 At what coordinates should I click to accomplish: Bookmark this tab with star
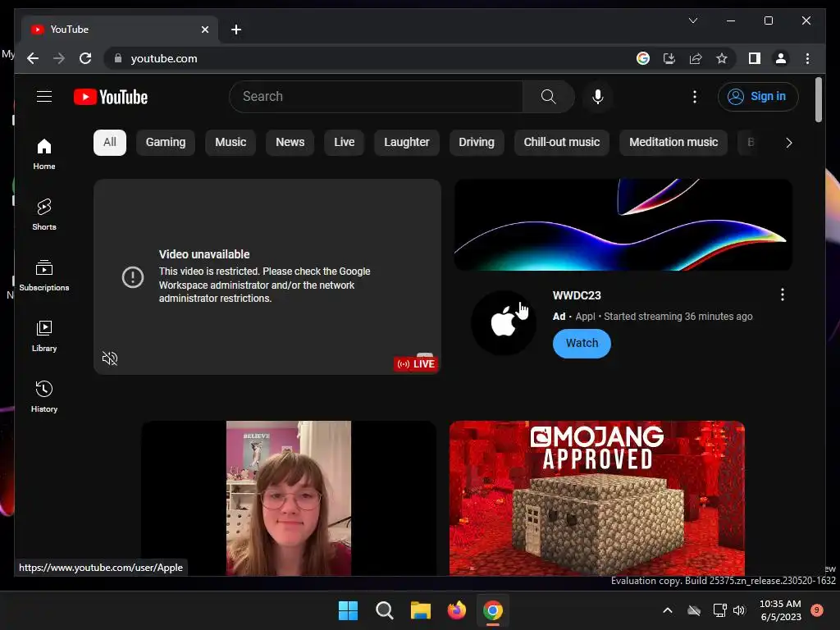(722, 58)
